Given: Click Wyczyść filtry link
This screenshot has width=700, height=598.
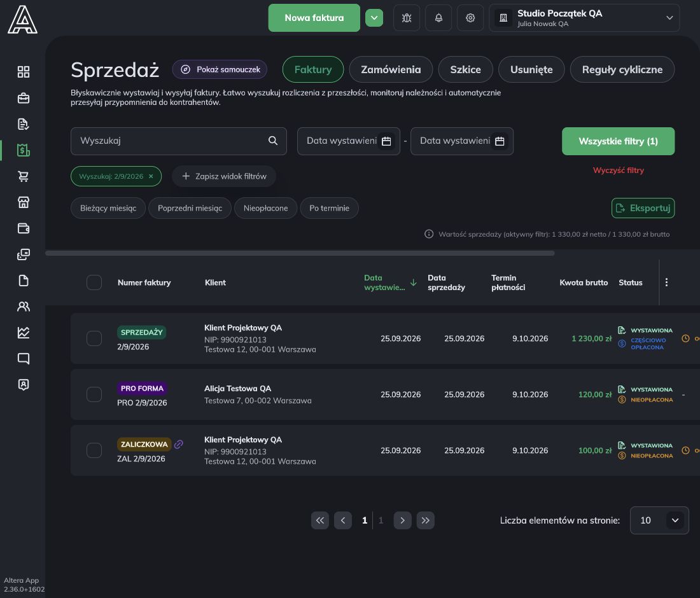Looking at the screenshot, I should pos(619,170).
